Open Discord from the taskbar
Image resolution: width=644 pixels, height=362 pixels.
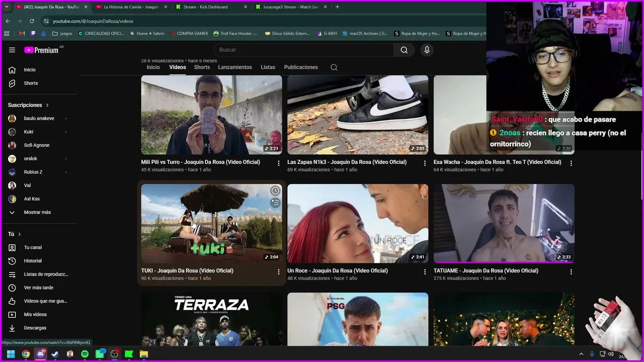(40, 354)
